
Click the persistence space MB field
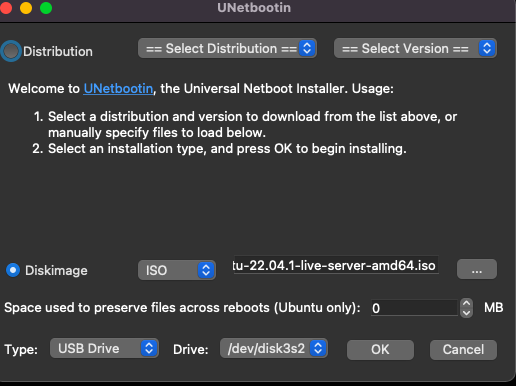414,308
